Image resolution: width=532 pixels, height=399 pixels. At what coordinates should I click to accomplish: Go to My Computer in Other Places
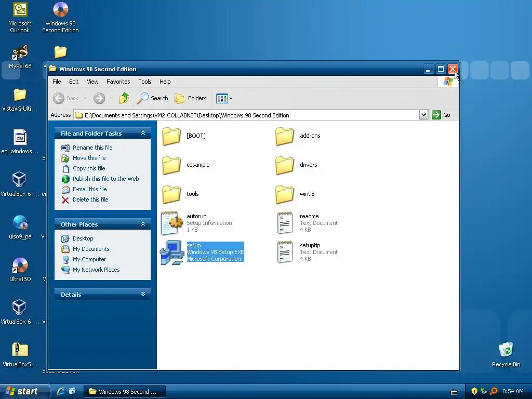[89, 259]
